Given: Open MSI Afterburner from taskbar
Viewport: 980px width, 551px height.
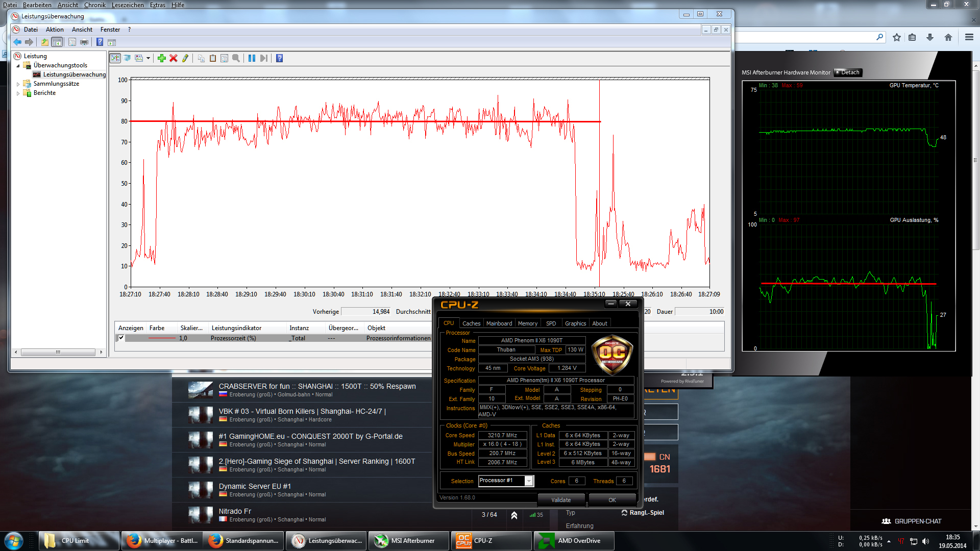Looking at the screenshot, I should (x=409, y=541).
